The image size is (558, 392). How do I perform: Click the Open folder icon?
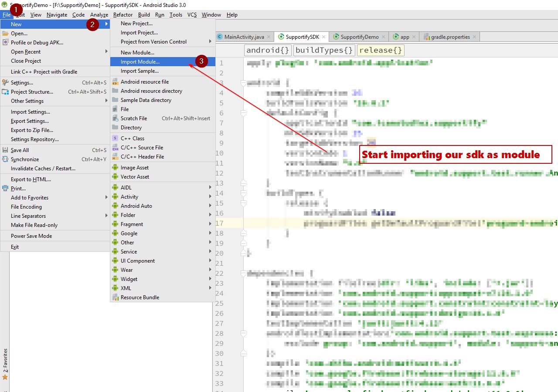tap(5, 34)
